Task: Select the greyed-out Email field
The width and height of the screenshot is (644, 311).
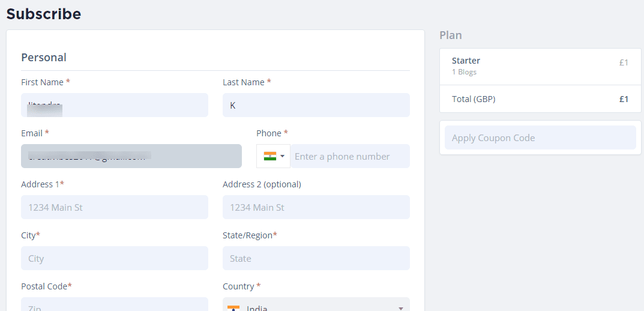Action: pyautogui.click(x=131, y=156)
